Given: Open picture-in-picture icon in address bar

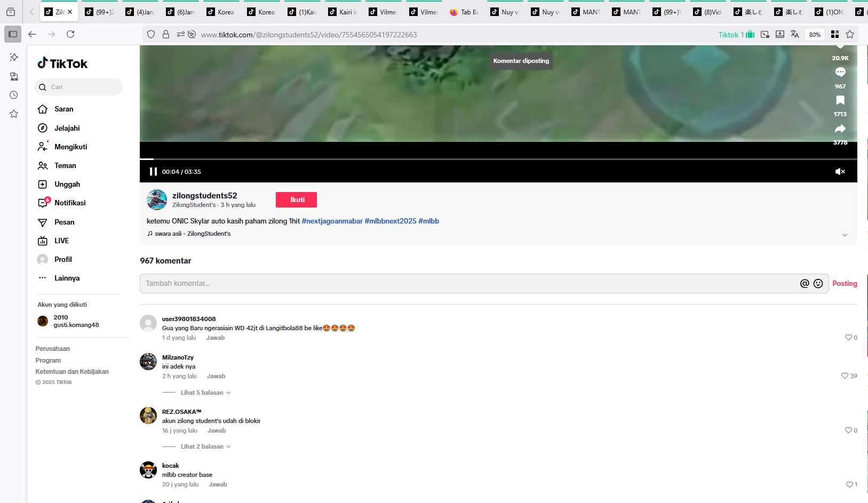Looking at the screenshot, I should point(765,34).
